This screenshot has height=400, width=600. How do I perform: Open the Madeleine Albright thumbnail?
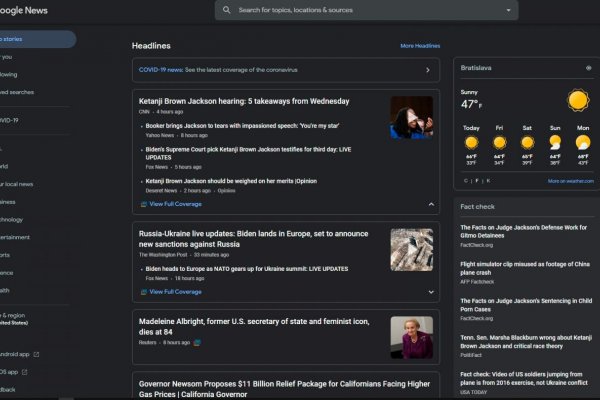412,338
